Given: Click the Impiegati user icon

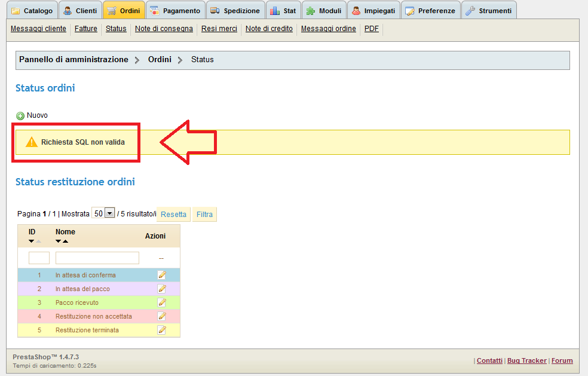Looking at the screenshot, I should [x=356, y=11].
